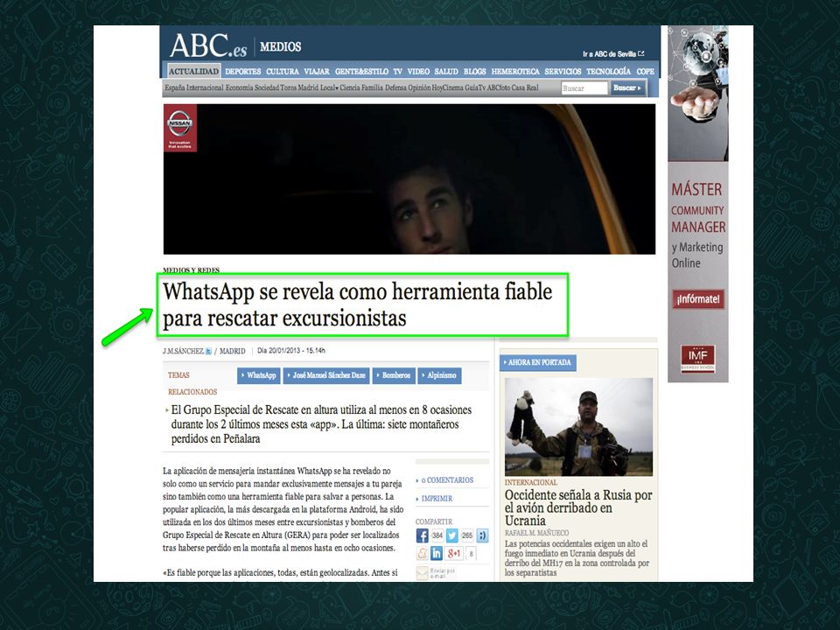Open the Internacional subsection link

click(205, 87)
